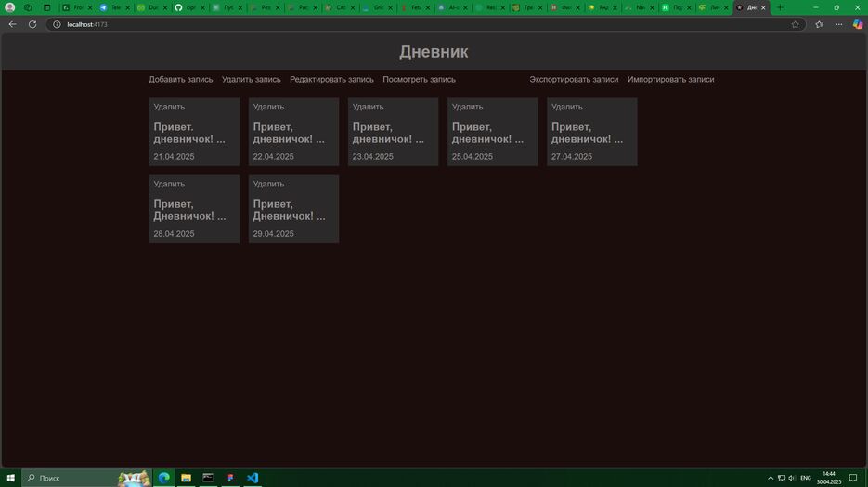Open File Explorer from the taskbar
The height and width of the screenshot is (487, 868).
pos(186,478)
